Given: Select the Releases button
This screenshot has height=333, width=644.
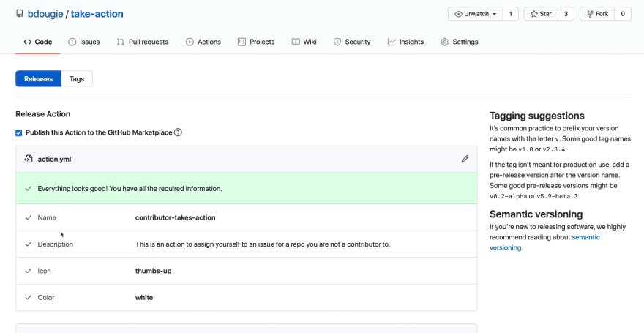Looking at the screenshot, I should pos(38,79).
